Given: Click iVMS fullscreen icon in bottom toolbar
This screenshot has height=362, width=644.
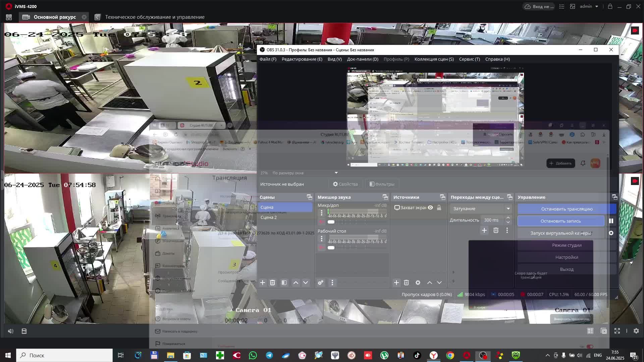Looking at the screenshot, I should click(617, 331).
